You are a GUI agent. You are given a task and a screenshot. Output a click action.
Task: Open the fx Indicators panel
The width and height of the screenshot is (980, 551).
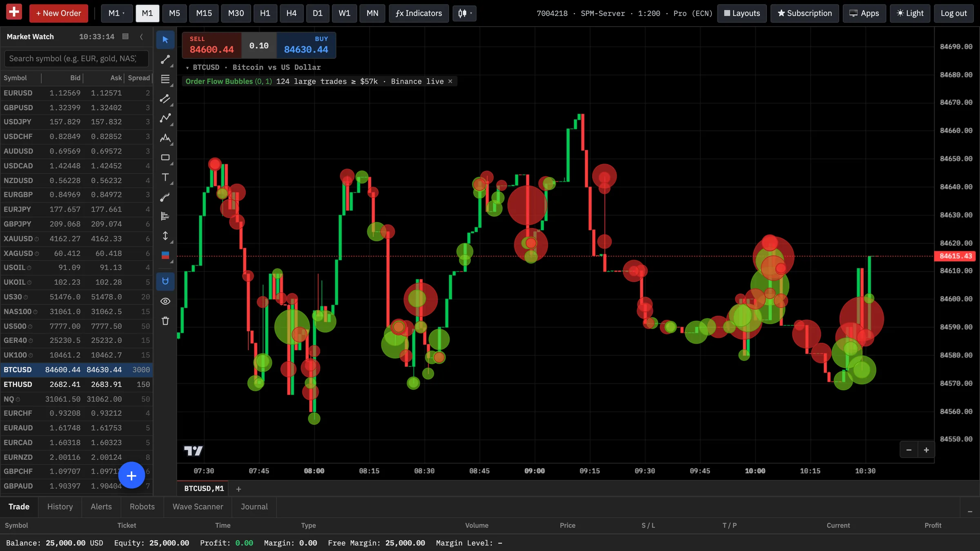coord(419,13)
